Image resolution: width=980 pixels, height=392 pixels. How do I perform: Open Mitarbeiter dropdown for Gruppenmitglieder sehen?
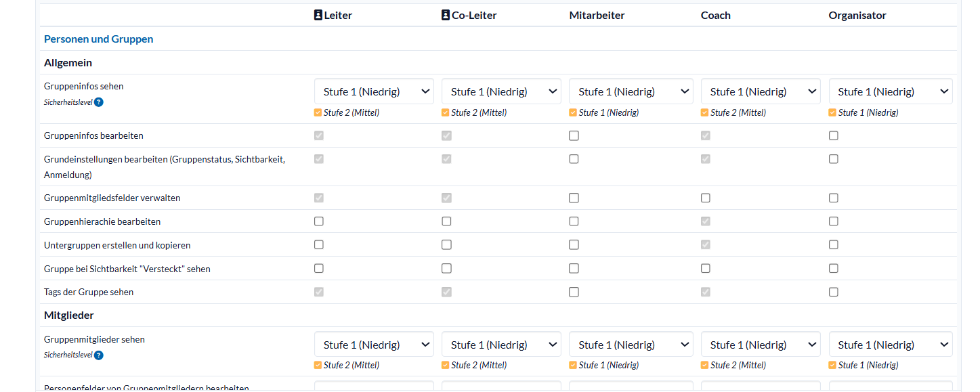coord(631,345)
